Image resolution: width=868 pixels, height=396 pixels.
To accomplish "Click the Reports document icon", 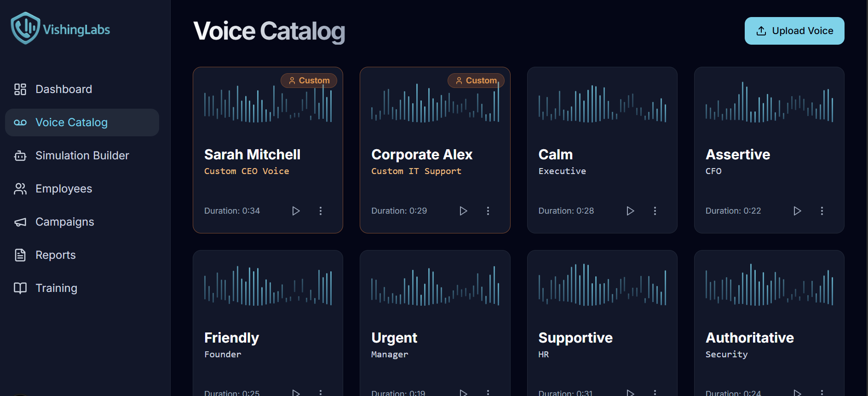I will tap(20, 255).
